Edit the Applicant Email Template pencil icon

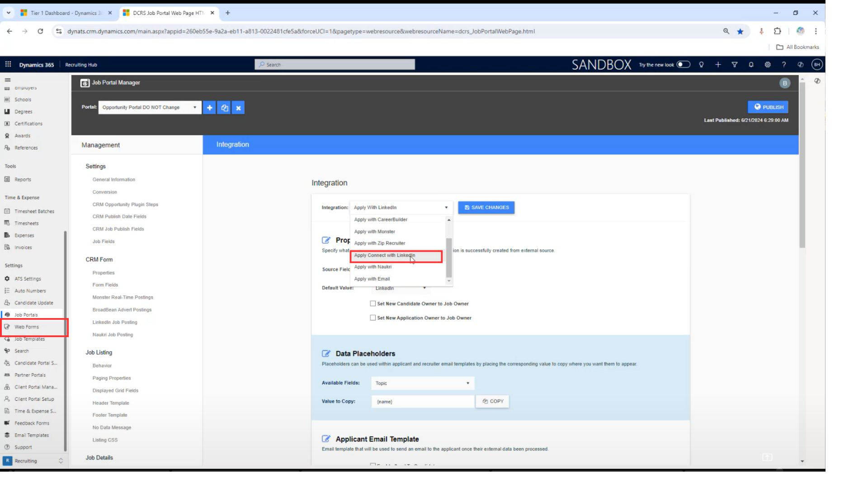pos(326,439)
